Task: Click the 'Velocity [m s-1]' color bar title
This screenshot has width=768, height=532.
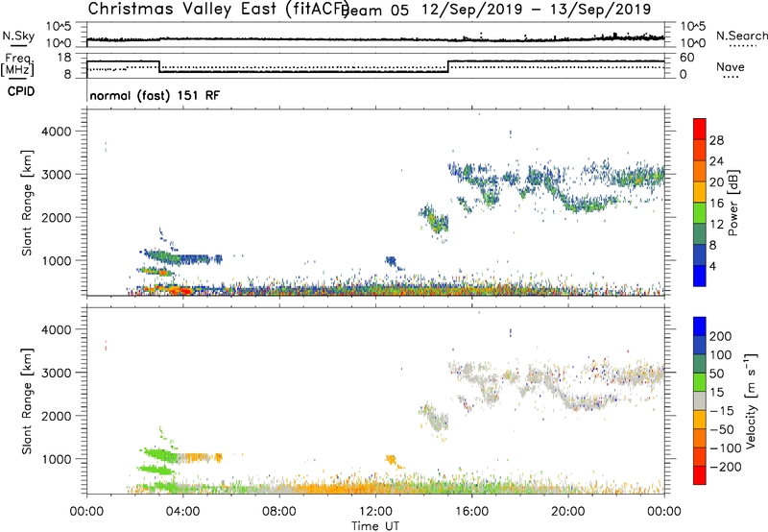Action: click(x=751, y=400)
